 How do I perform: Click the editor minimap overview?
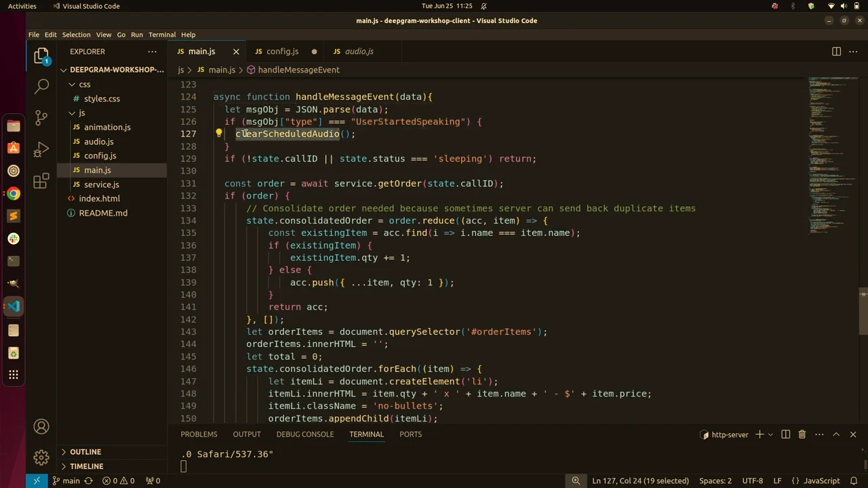(x=833, y=155)
